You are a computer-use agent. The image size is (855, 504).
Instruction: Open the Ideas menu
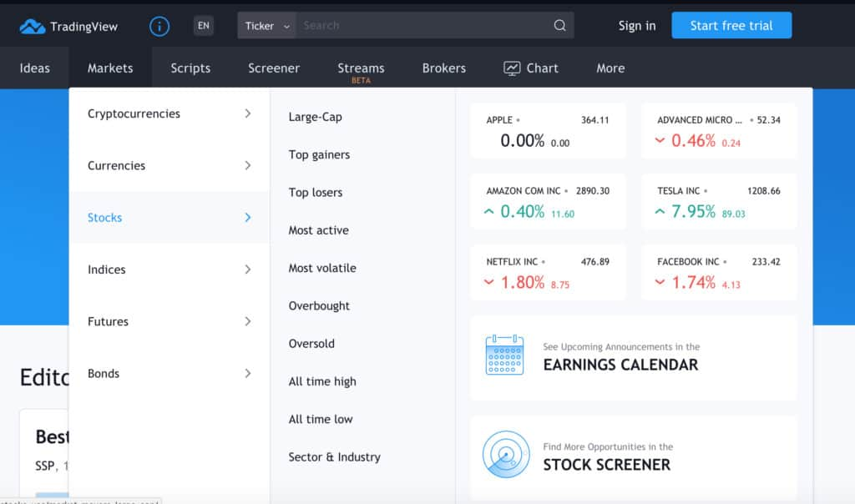coord(34,68)
